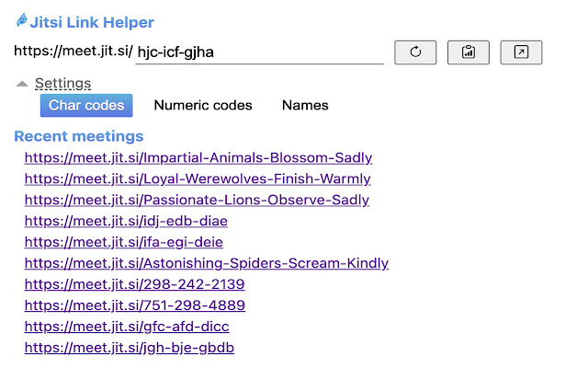Viewport: 588px width, 368px height.
Task: Click the meeting room name input field
Action: (259, 52)
